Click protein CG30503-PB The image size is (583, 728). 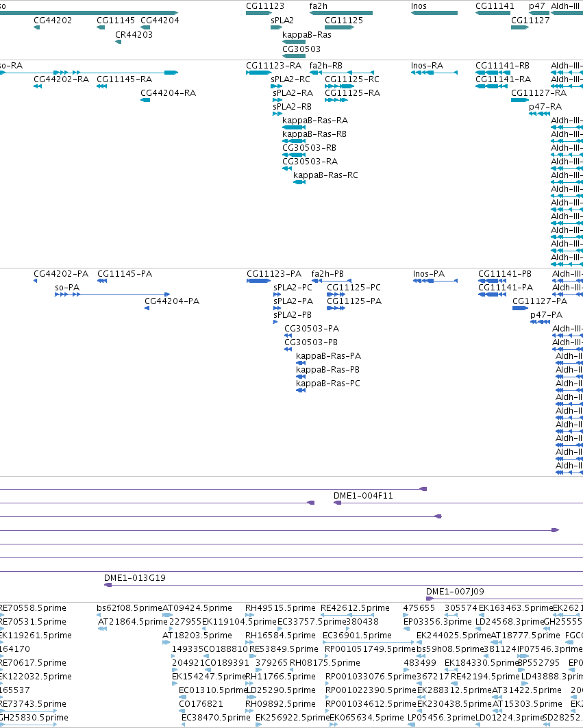[311, 342]
